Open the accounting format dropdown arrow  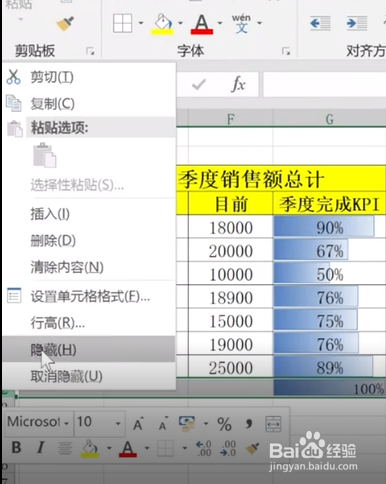[206, 424]
